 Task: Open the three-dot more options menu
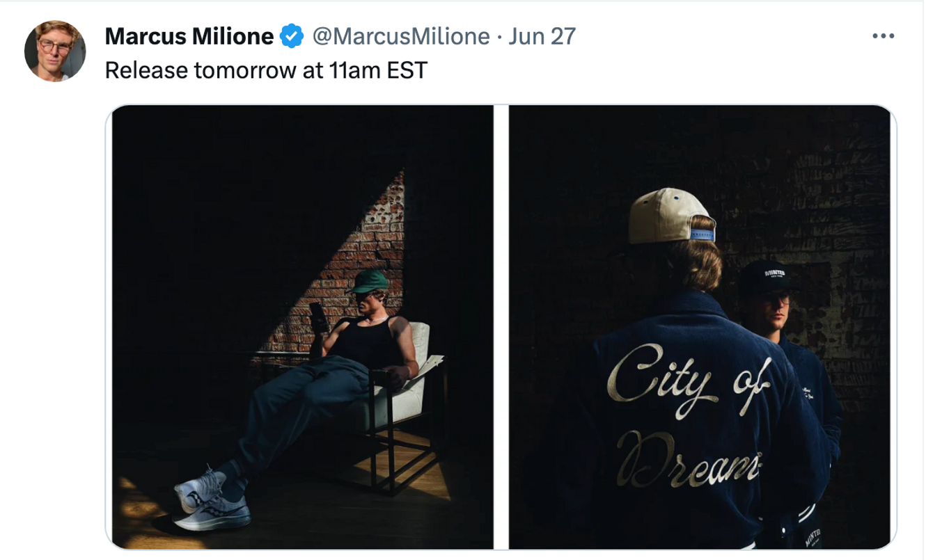click(882, 35)
